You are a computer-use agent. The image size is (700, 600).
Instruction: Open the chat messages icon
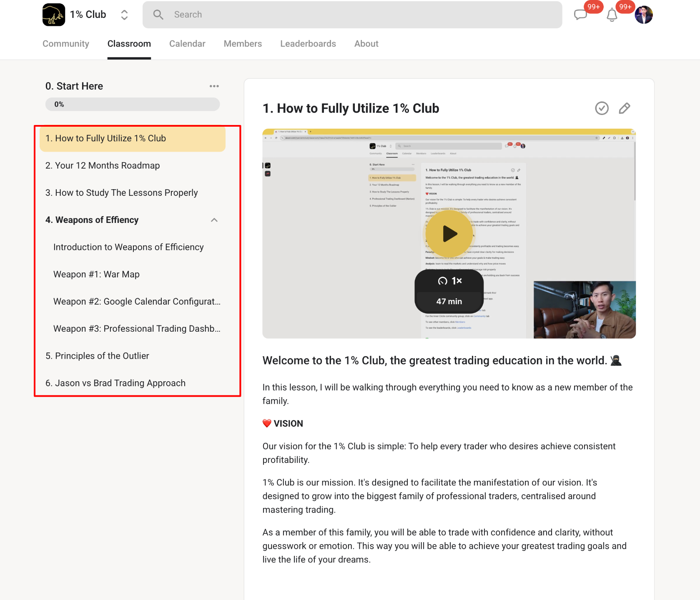pyautogui.click(x=580, y=15)
